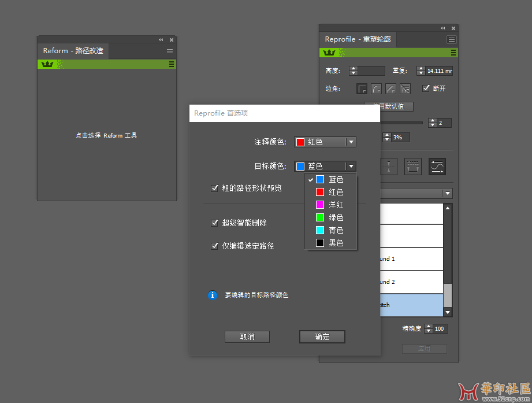Toggle the 仅编辑选定路径 checkbox
The height and width of the screenshot is (403, 532).
coord(214,246)
